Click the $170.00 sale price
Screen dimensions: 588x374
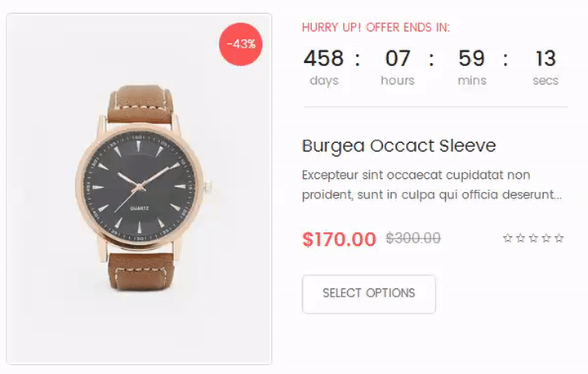339,239
